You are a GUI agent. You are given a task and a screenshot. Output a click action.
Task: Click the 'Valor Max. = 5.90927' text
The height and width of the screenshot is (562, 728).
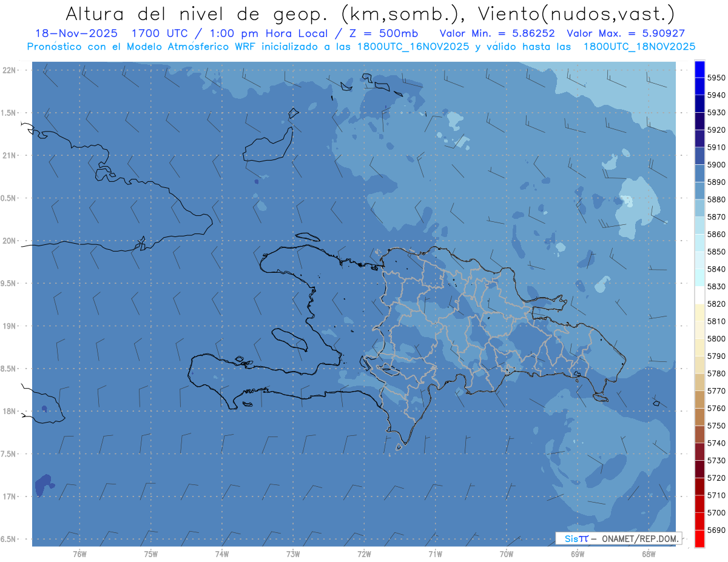pos(625,34)
